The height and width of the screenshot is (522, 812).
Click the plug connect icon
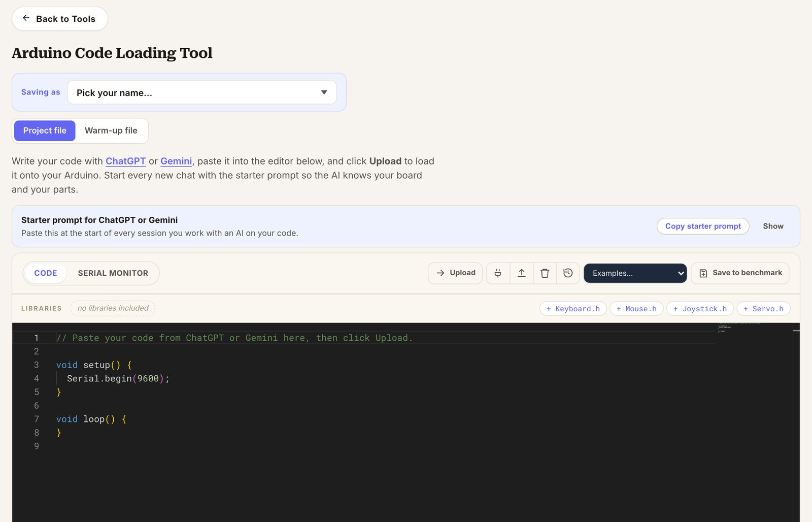coord(498,273)
